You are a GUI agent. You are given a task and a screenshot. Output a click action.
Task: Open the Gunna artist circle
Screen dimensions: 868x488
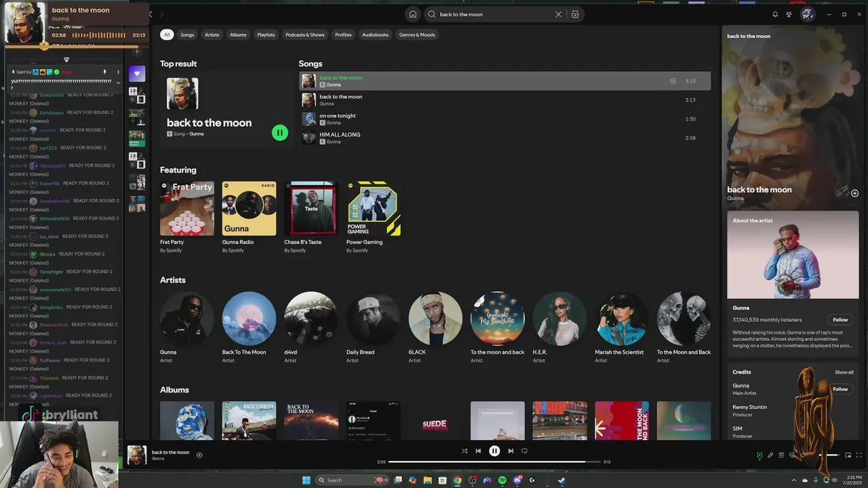(187, 319)
